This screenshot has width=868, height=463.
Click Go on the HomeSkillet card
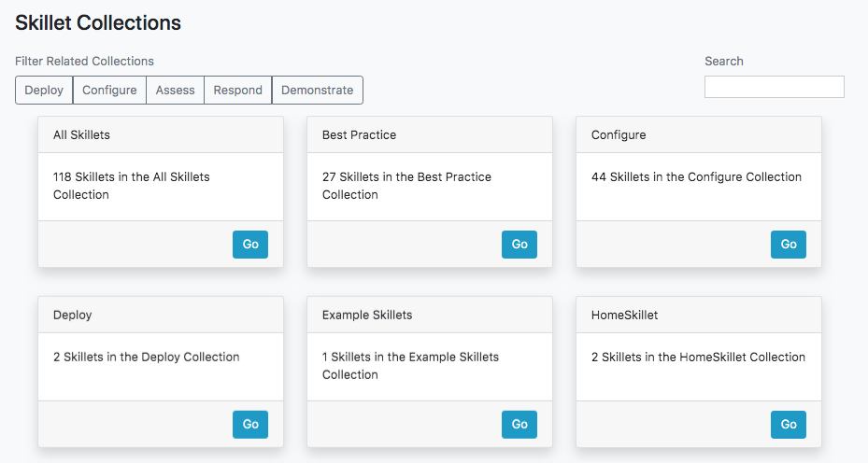[789, 425]
